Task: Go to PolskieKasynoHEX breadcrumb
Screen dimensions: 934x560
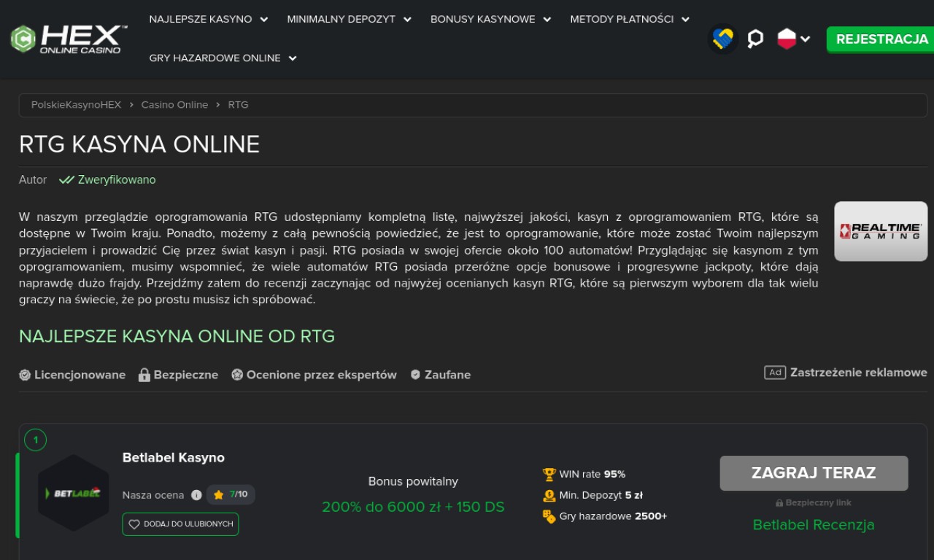Action: tap(76, 105)
